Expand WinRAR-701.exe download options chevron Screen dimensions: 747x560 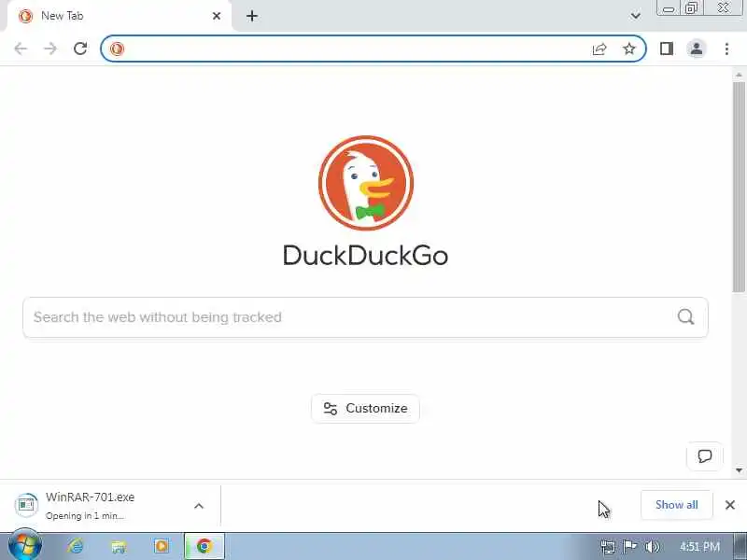[x=199, y=506]
